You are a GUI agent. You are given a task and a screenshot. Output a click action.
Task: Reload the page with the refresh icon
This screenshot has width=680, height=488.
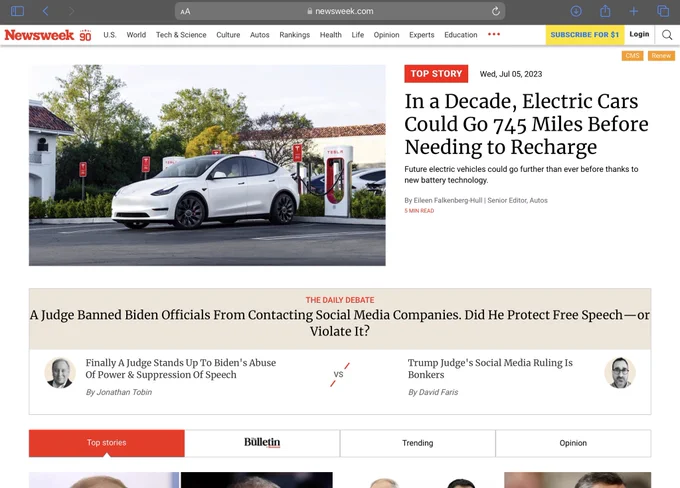point(496,11)
